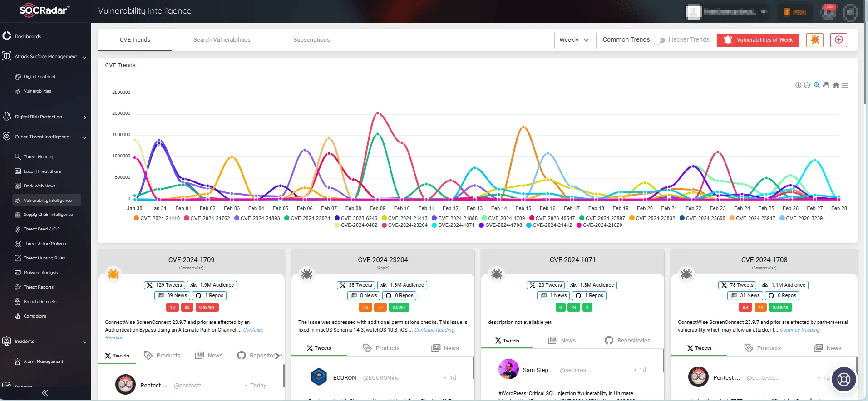Click green 0.0007 score badge on CVE-2024-23204
Viewport: 868px width, 401px height.
pyautogui.click(x=399, y=308)
